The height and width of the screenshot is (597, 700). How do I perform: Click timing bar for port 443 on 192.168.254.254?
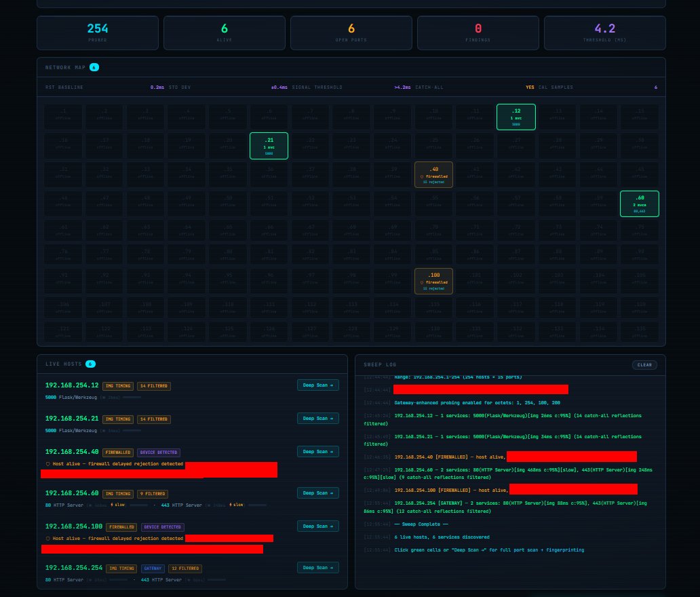[216, 580]
